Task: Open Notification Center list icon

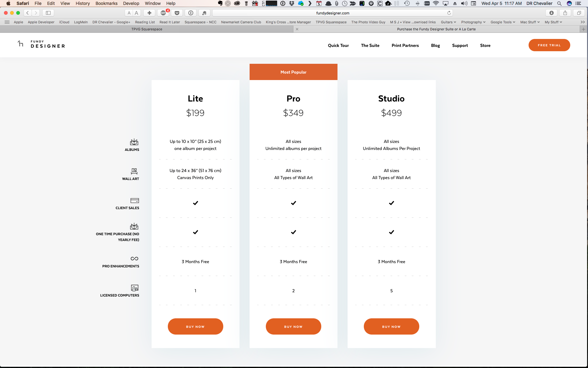Action: (x=578, y=3)
